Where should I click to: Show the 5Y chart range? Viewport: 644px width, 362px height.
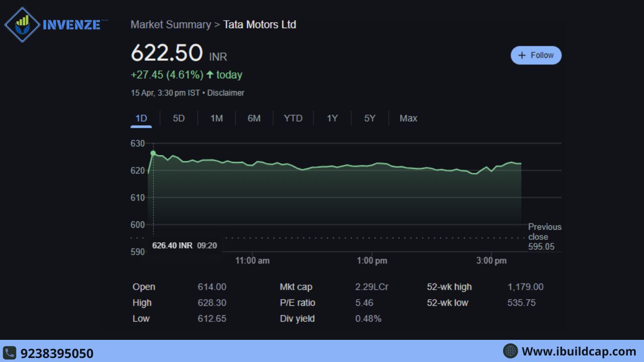tap(370, 118)
